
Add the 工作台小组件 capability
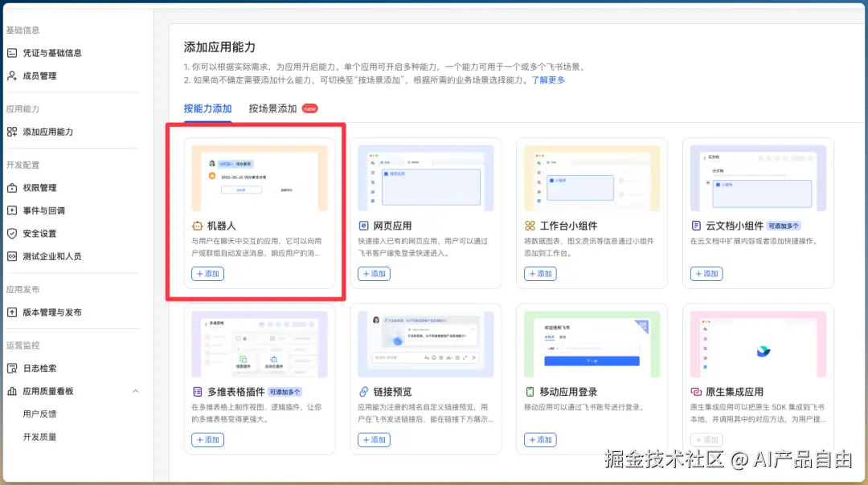(540, 273)
